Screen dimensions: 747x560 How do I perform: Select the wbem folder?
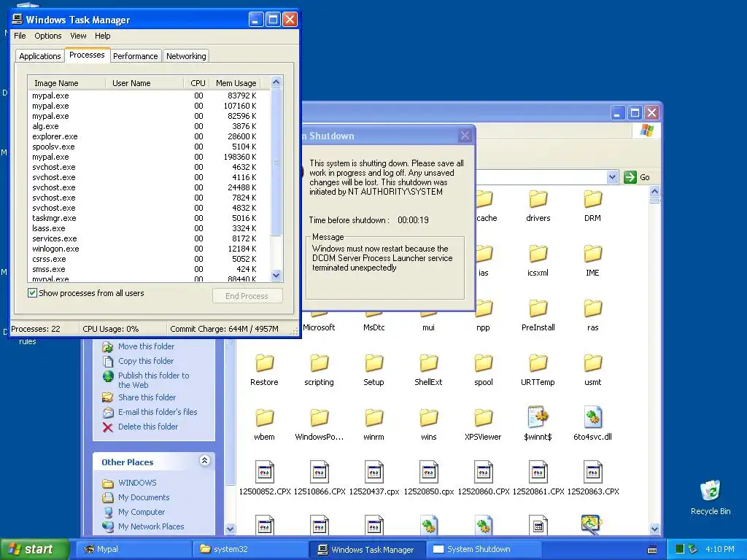click(264, 424)
